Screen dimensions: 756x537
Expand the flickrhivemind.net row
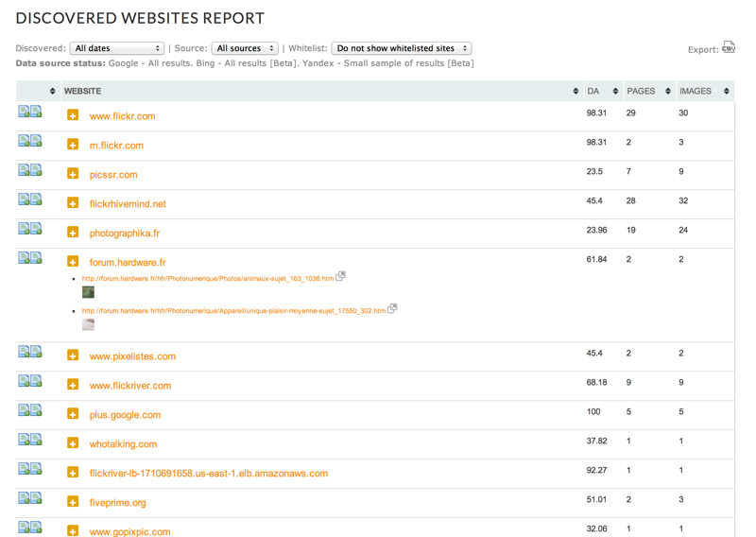click(73, 202)
